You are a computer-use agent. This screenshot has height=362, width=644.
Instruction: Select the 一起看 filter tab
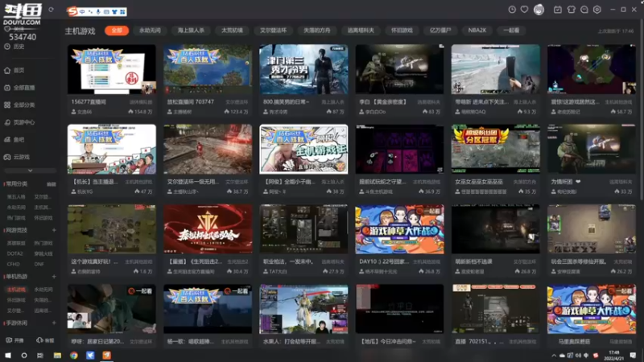coord(511,31)
